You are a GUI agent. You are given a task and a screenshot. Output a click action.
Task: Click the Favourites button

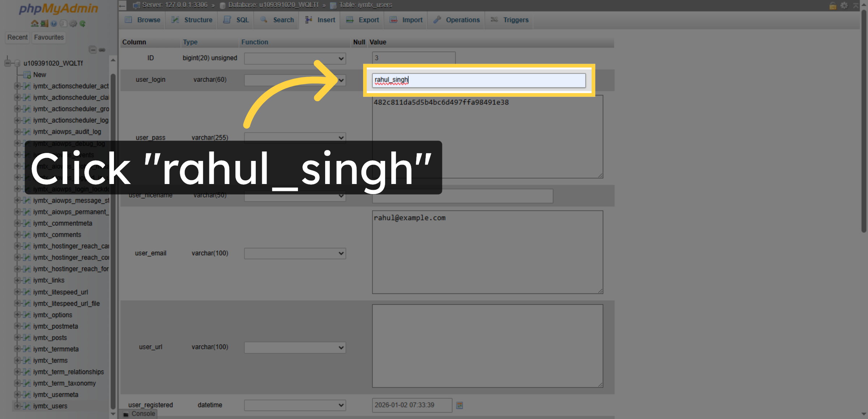(48, 37)
